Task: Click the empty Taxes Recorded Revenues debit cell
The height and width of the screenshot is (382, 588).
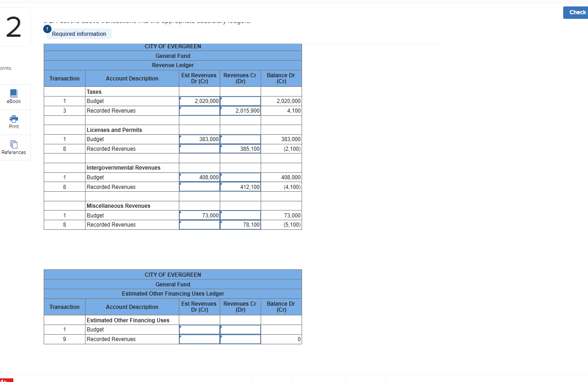Action: click(199, 110)
